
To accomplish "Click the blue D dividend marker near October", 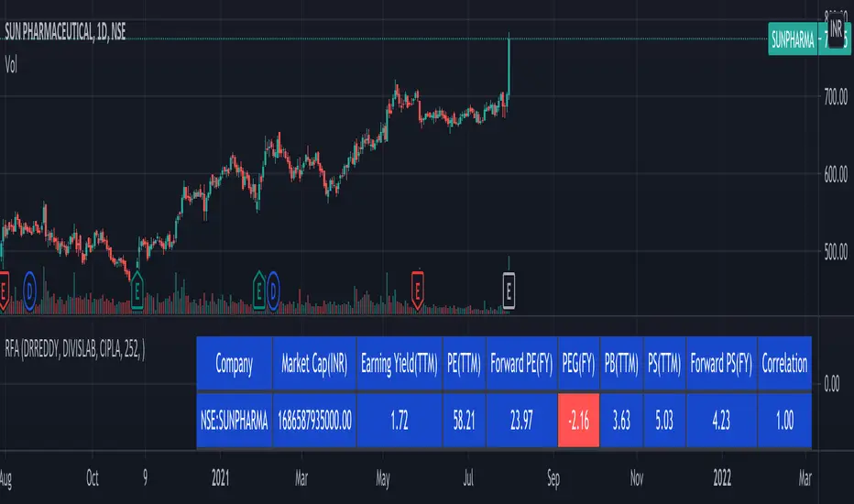I will pos(29,291).
